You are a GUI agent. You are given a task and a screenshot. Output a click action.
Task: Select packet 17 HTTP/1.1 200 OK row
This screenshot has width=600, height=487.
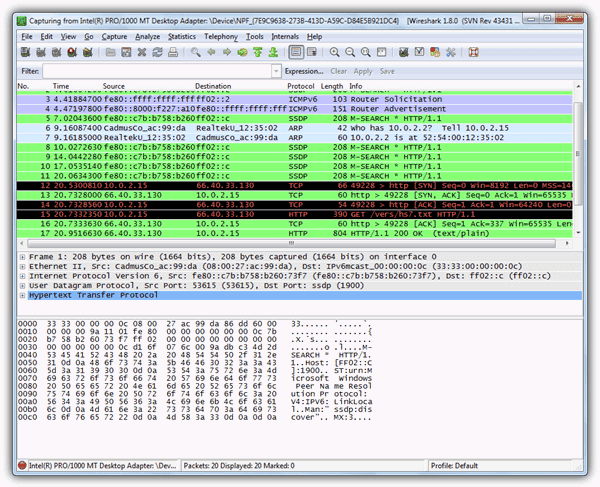click(295, 233)
